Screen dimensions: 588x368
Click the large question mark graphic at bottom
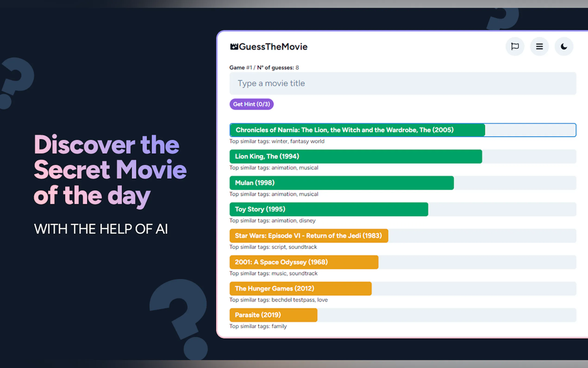[179, 319]
